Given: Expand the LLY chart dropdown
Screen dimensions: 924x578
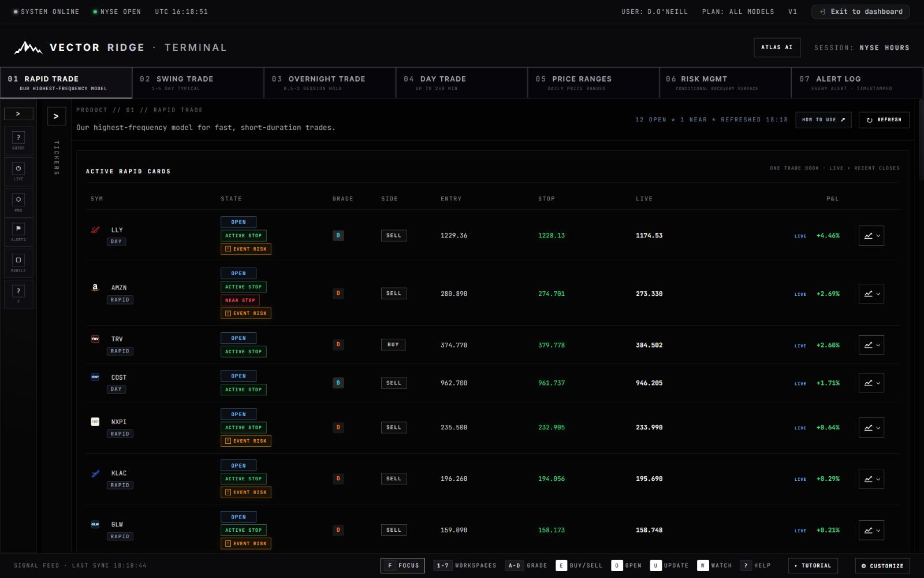Looking at the screenshot, I should [871, 236].
